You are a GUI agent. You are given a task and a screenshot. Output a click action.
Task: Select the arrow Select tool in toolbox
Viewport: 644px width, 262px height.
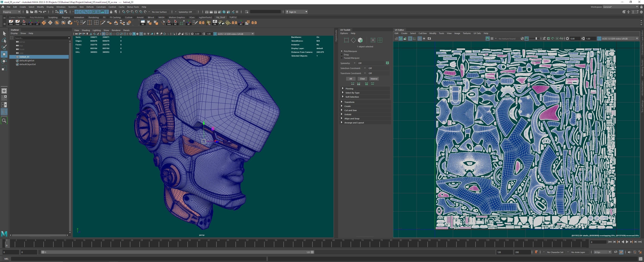pos(4,33)
